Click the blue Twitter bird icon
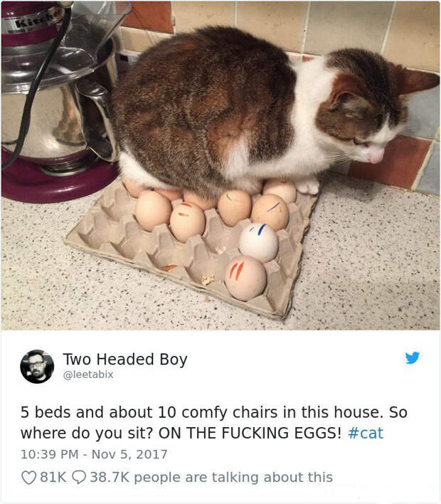The width and height of the screenshot is (441, 504). point(412,358)
